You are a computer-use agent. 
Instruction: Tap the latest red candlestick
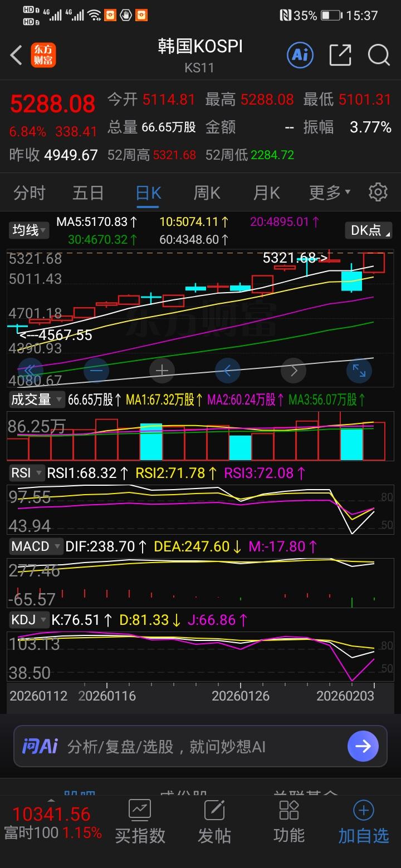(x=374, y=263)
